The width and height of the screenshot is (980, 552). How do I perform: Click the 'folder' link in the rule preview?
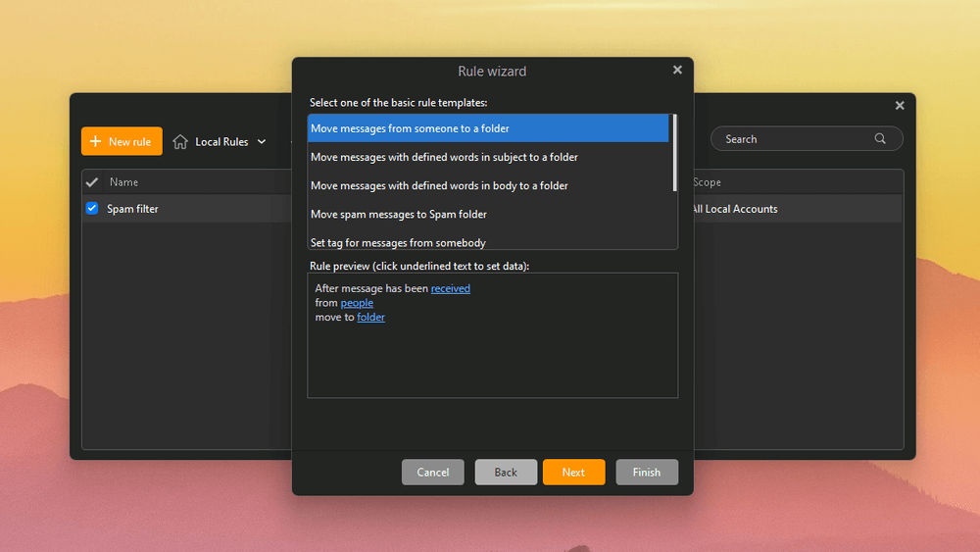pyautogui.click(x=370, y=318)
